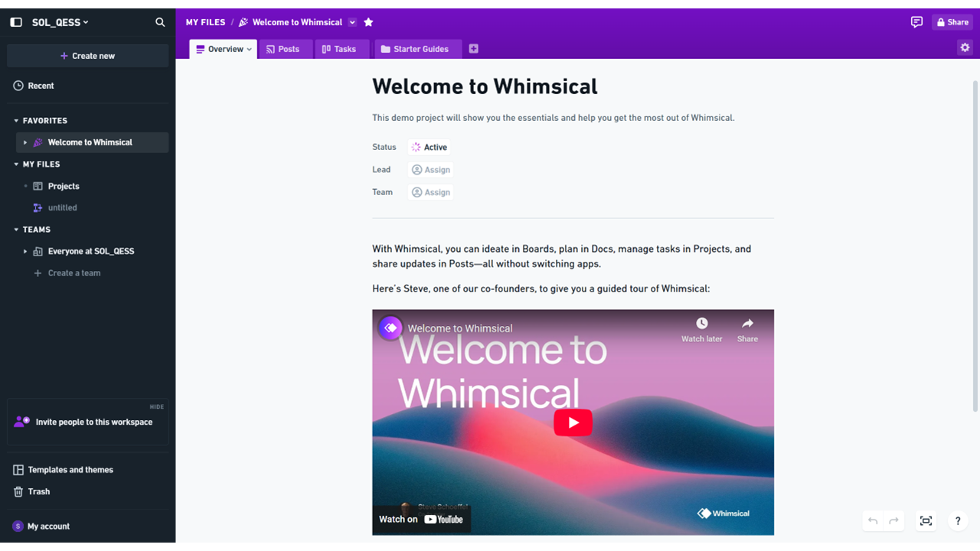This screenshot has width=980, height=551.
Task: Collapse the FAVORITES section
Action: coord(16,121)
